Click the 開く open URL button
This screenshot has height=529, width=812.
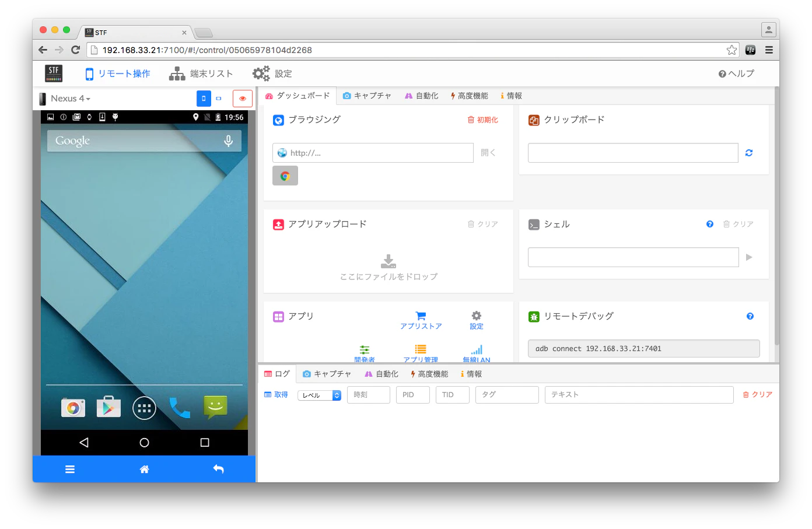(488, 153)
